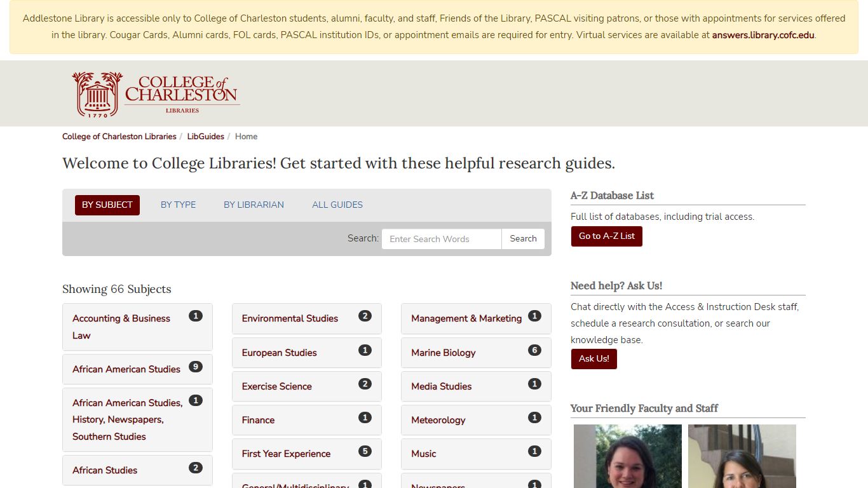
Task: Click the A-Z Database List heading
Action: (x=612, y=196)
